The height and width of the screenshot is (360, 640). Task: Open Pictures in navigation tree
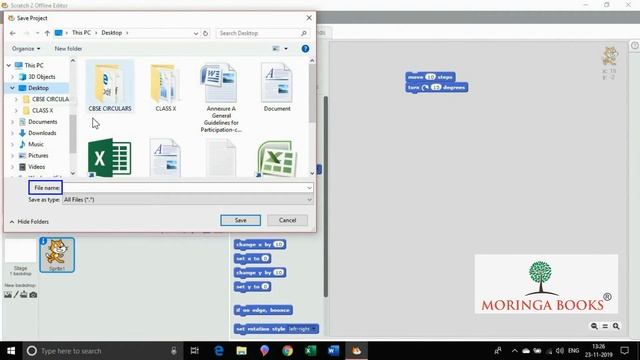[x=38, y=156]
